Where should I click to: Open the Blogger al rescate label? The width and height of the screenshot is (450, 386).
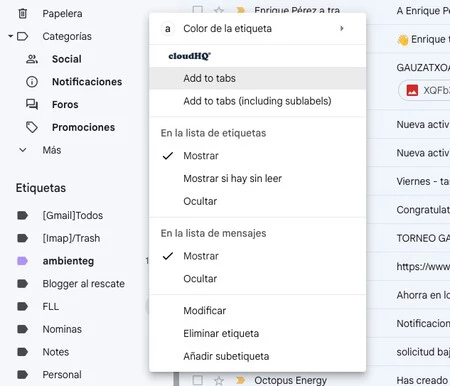(83, 284)
